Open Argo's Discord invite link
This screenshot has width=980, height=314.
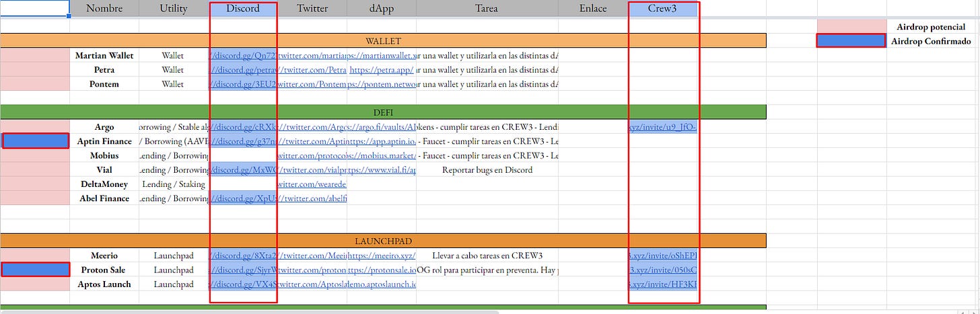point(243,126)
